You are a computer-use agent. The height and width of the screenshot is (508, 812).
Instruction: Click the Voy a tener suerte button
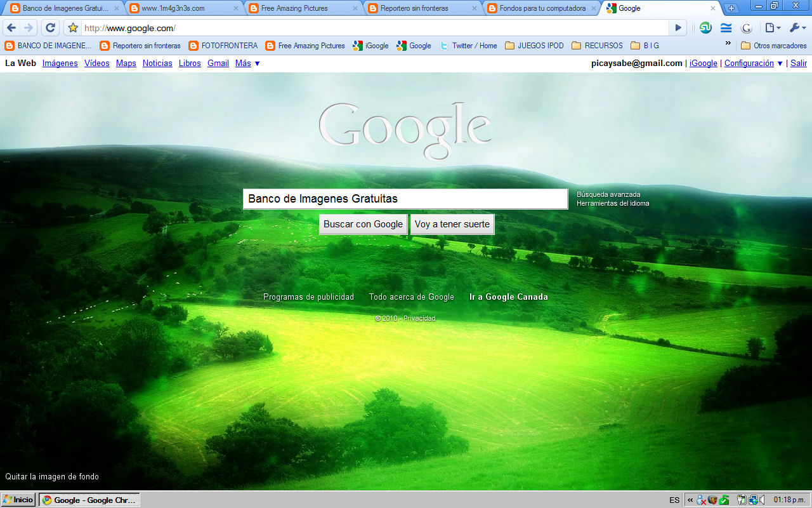coord(452,224)
